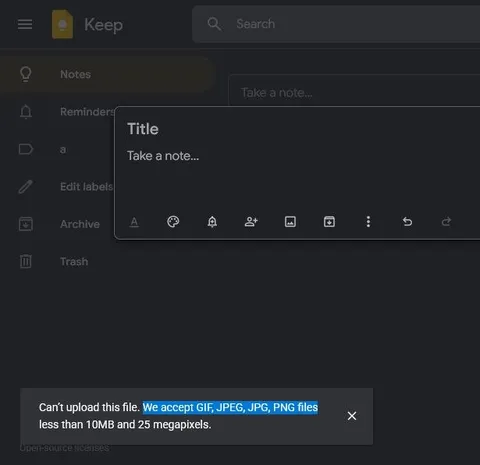This screenshot has width=480, height=465.
Task: Click the Edit labels pencil icon
Action: [26, 187]
